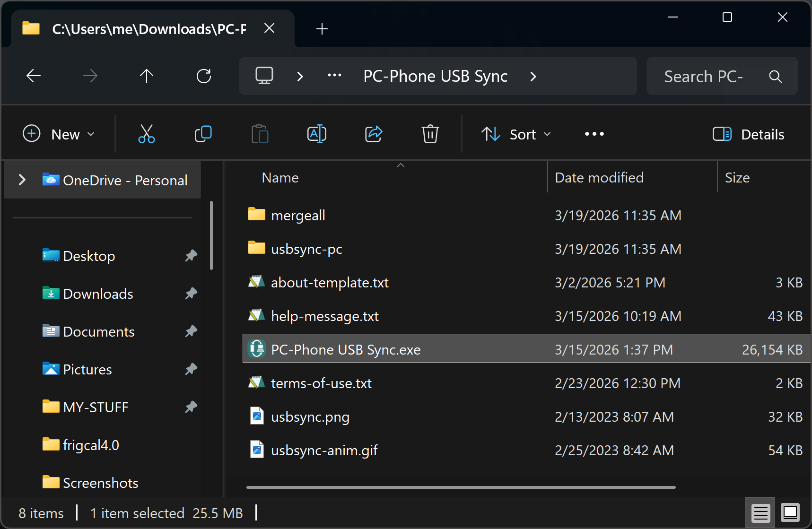The image size is (812, 529).
Task: Open Downloads in the sidebar
Action: click(98, 294)
